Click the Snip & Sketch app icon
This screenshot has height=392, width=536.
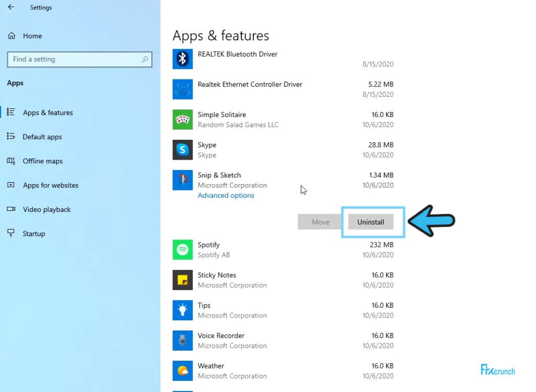coord(183,180)
